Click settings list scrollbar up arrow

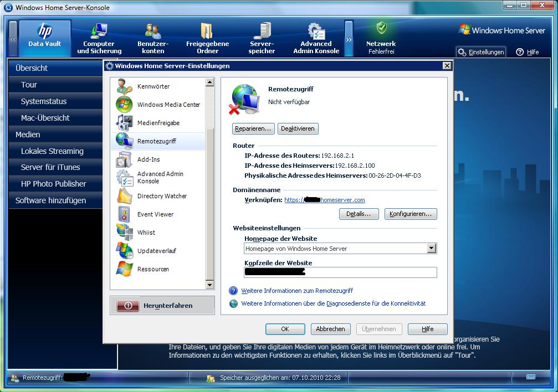tap(209, 82)
